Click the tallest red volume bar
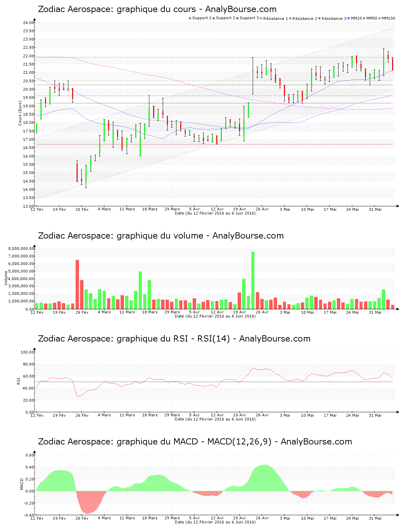 (77, 284)
